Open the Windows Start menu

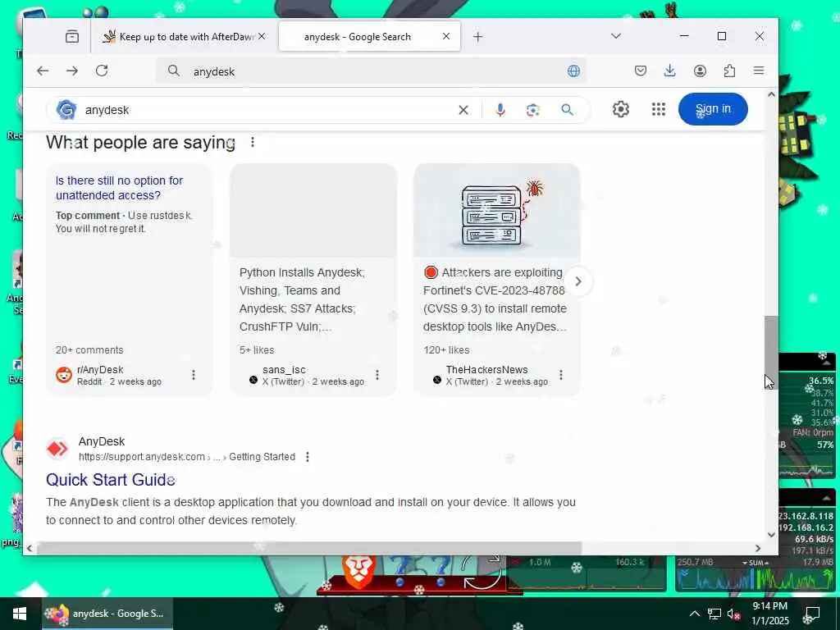pyautogui.click(x=20, y=614)
